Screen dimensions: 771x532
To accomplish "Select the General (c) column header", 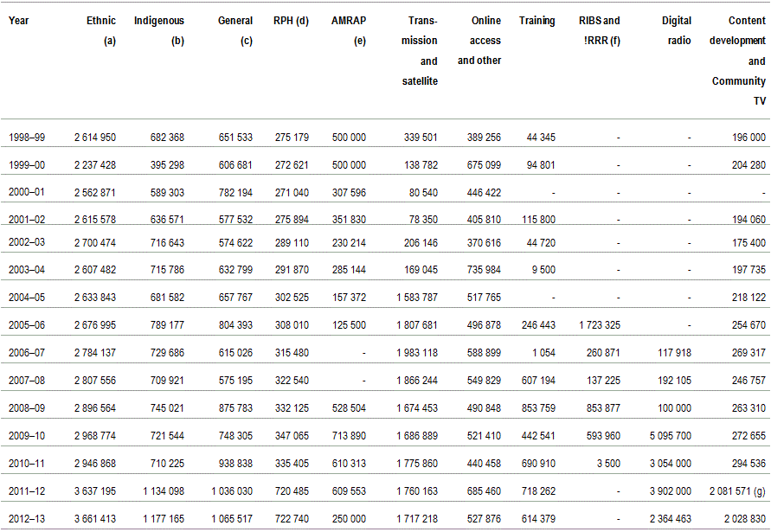I will coord(235,30).
